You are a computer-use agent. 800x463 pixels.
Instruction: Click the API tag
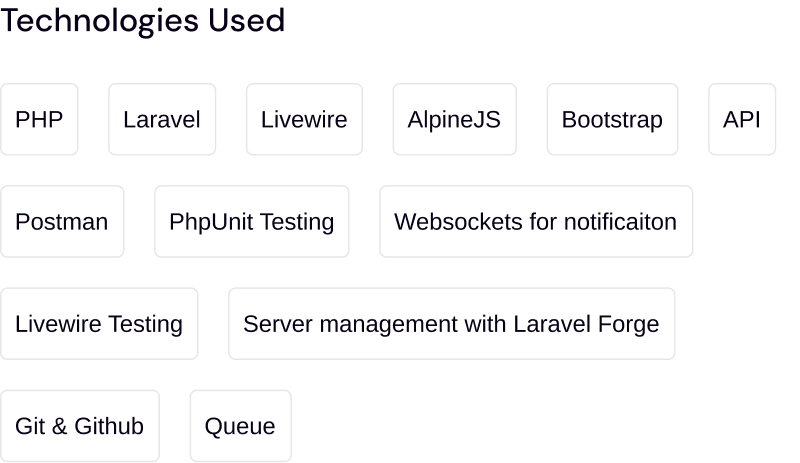click(742, 120)
